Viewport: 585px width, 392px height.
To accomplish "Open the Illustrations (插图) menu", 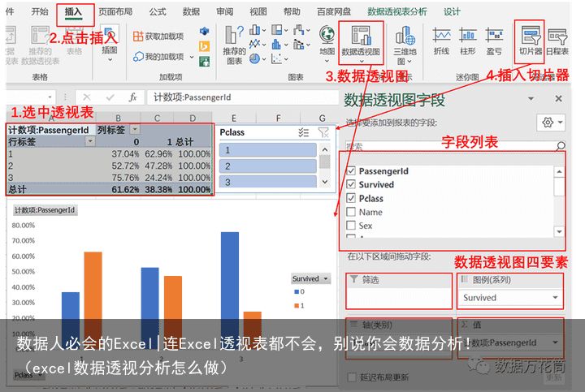I will coord(110,43).
